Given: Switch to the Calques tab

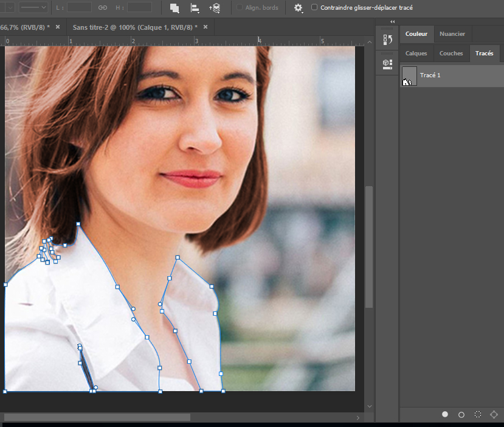Looking at the screenshot, I should tap(416, 54).
